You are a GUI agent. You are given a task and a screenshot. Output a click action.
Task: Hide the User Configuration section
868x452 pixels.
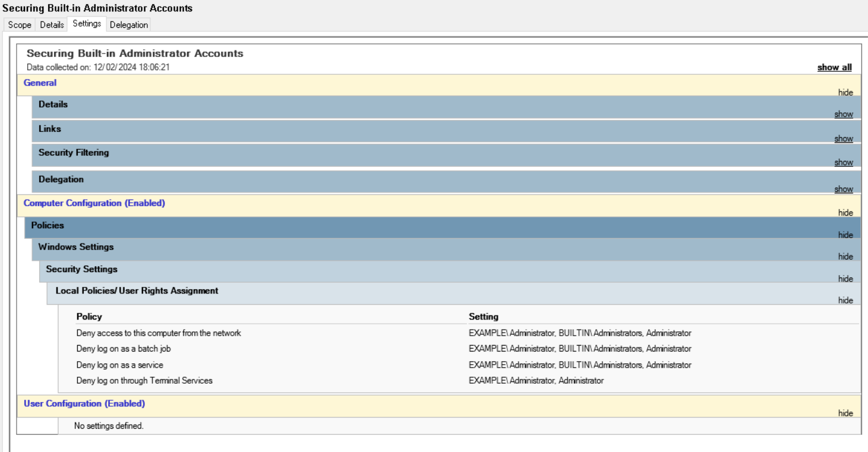[x=845, y=413]
